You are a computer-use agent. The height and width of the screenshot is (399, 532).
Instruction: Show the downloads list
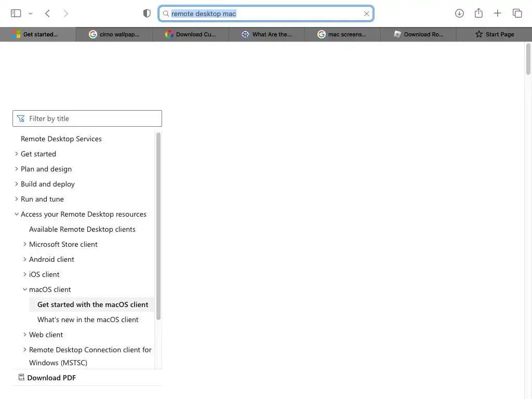(459, 13)
